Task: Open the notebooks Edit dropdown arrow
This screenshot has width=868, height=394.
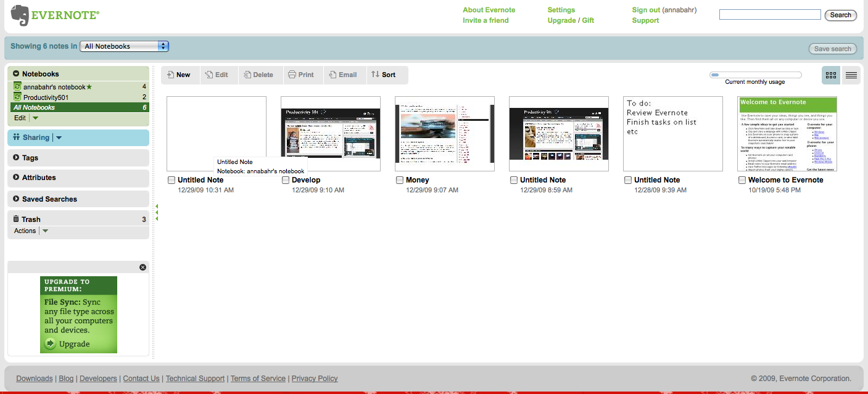Action: [x=35, y=118]
